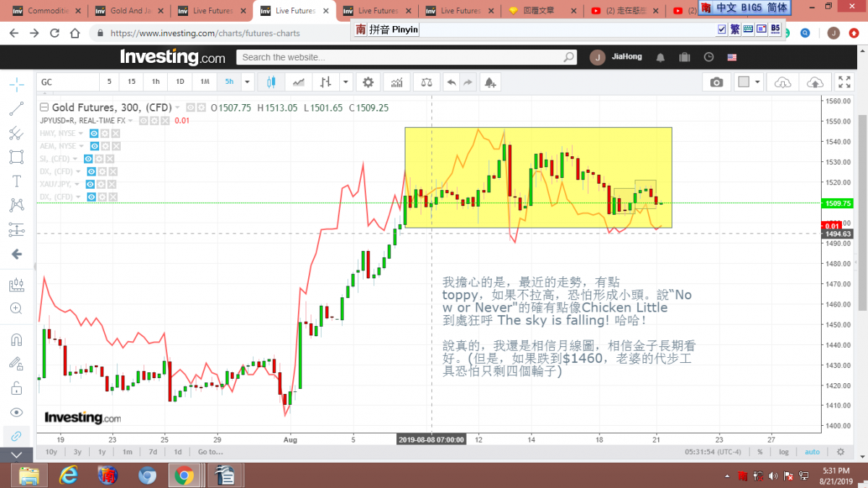Toggle visibility of HMY, NYSE series

(94, 134)
